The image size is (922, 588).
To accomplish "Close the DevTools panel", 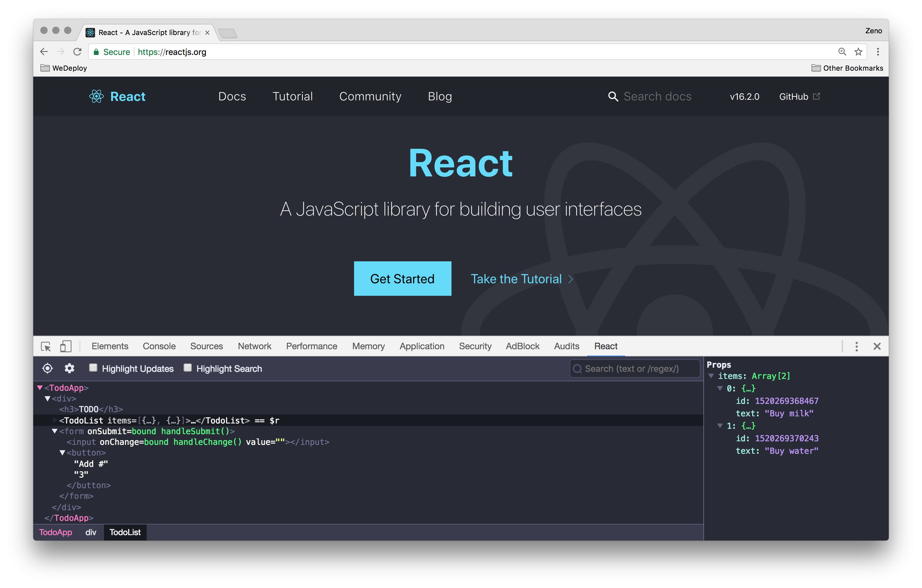I will [877, 347].
